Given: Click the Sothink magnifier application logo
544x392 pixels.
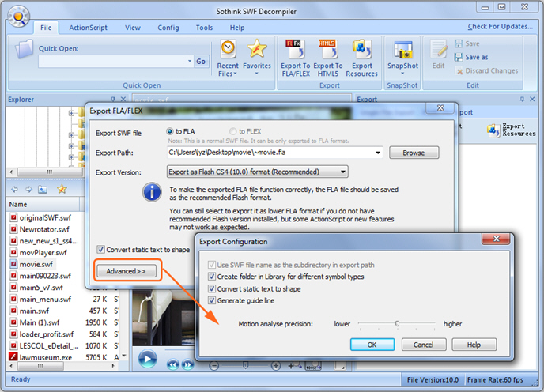Looking at the screenshot, I should pyautogui.click(x=19, y=17).
